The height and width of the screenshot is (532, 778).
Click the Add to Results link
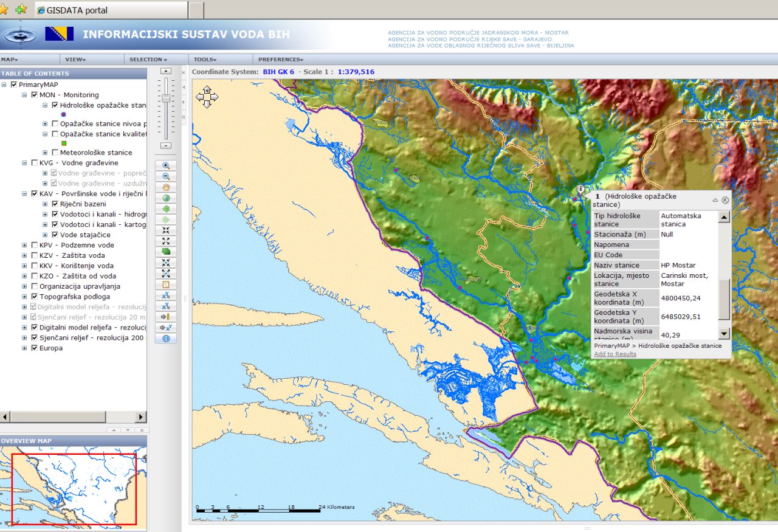pyautogui.click(x=615, y=354)
